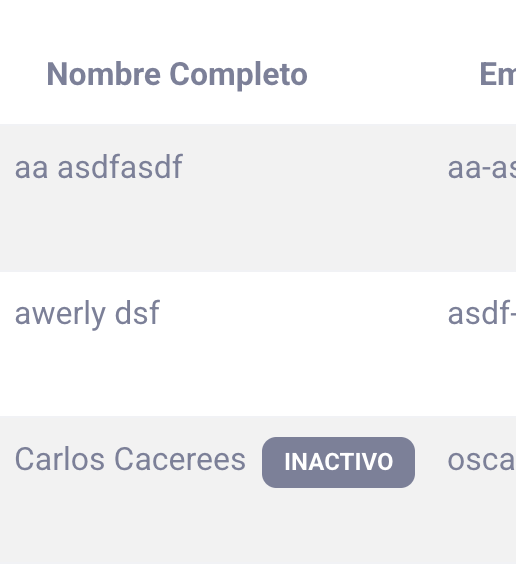Select the white row containing awerly dsf
The height and width of the screenshot is (580, 516).
[258, 344]
